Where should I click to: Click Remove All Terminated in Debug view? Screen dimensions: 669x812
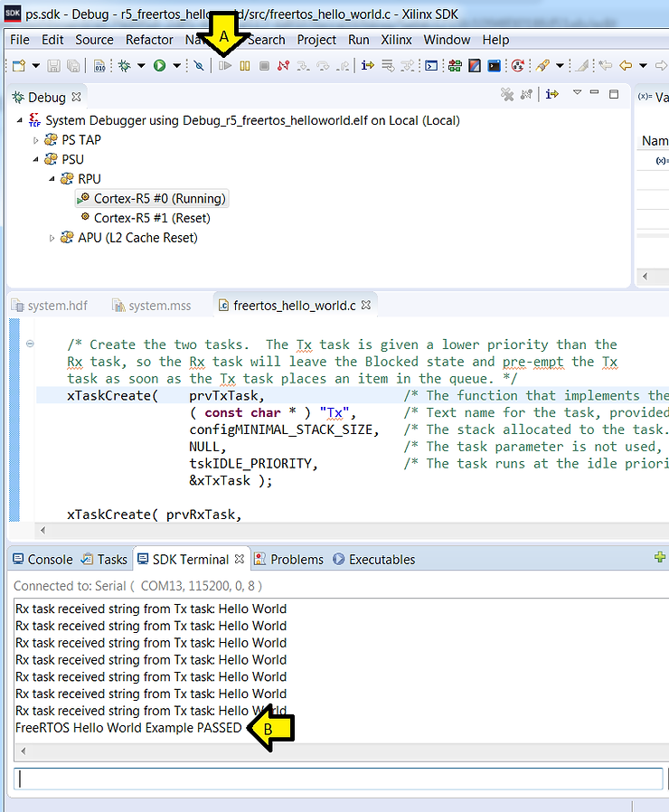(507, 94)
